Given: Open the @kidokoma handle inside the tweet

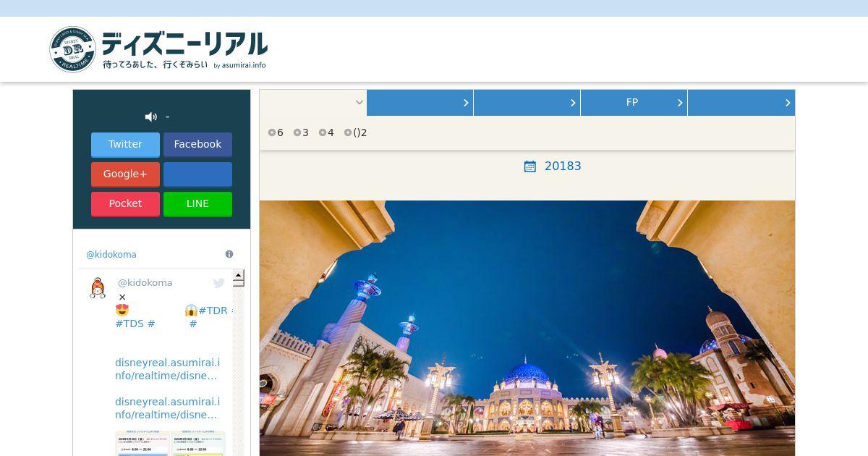Looking at the screenshot, I should click(x=145, y=283).
